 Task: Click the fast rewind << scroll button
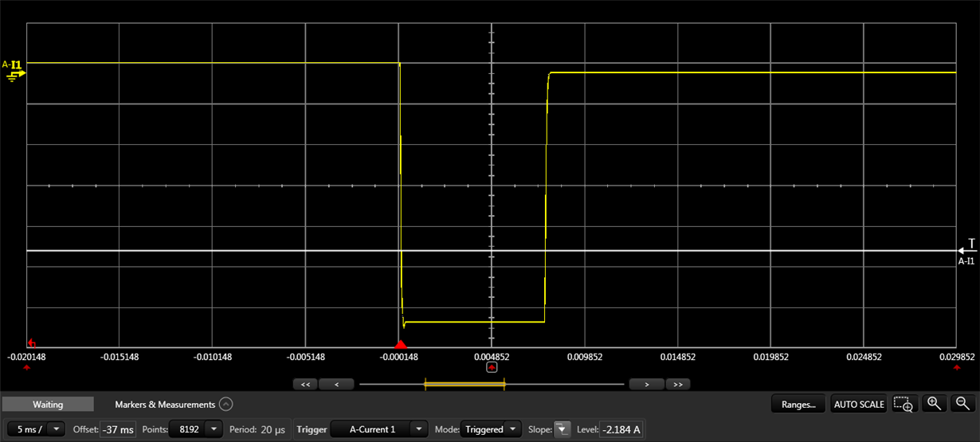[x=305, y=384]
